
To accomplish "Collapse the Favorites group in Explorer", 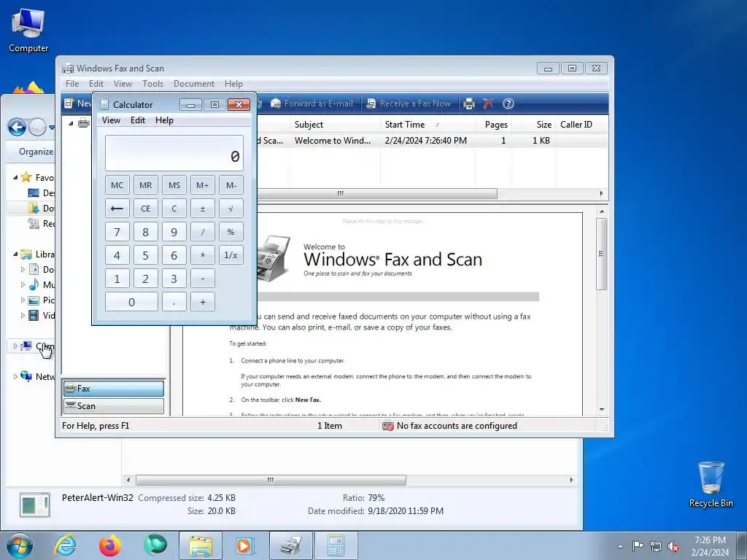I will click(15, 177).
